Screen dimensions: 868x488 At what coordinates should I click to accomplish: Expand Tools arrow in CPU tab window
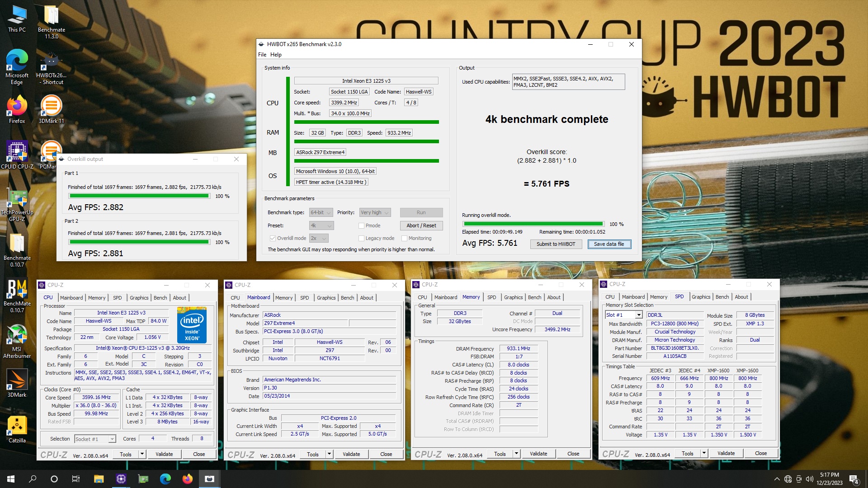(x=142, y=454)
